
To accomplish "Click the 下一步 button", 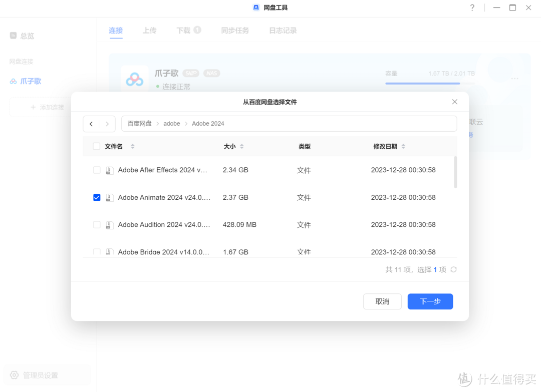I will 430,301.
